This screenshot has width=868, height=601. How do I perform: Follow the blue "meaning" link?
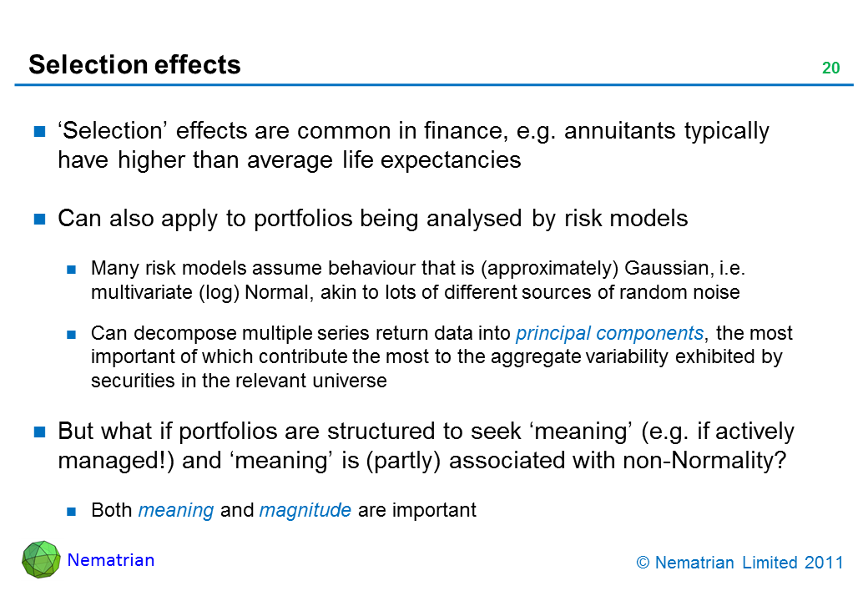coord(176,511)
